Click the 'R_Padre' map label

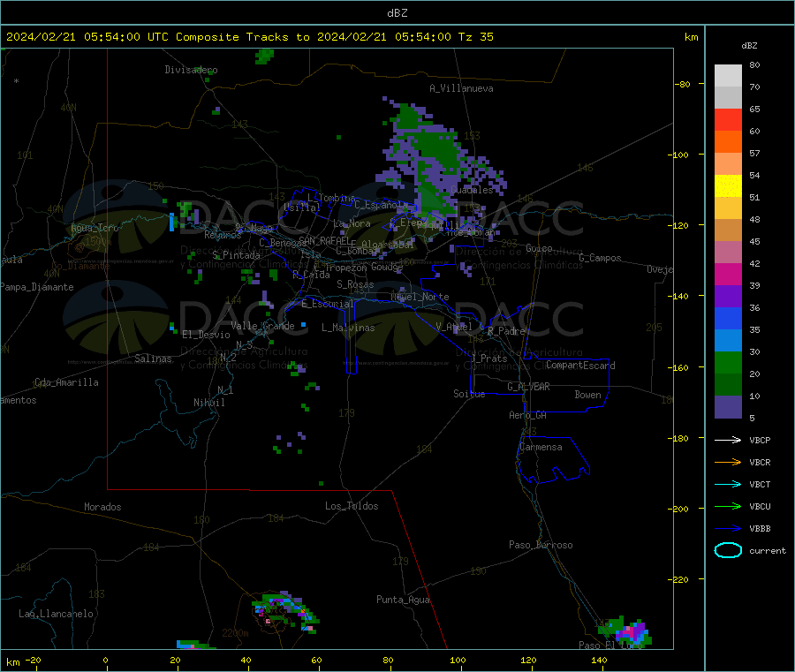pyautogui.click(x=506, y=331)
